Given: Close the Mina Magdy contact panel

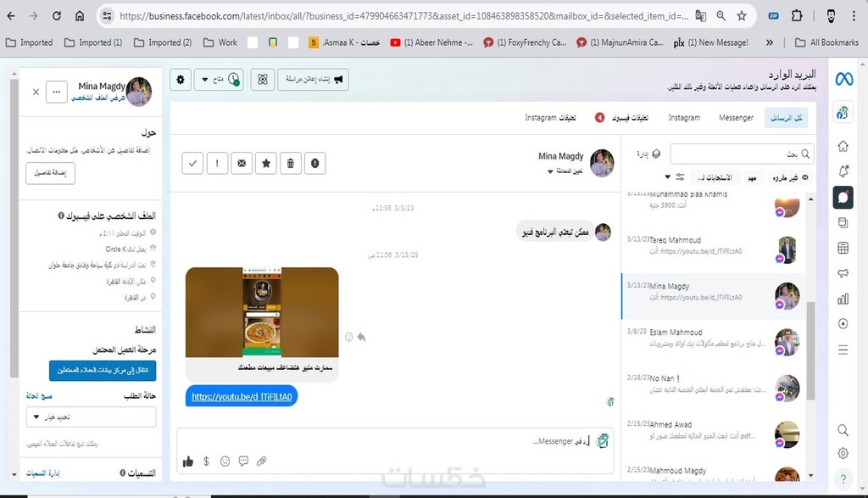Looking at the screenshot, I should [36, 92].
